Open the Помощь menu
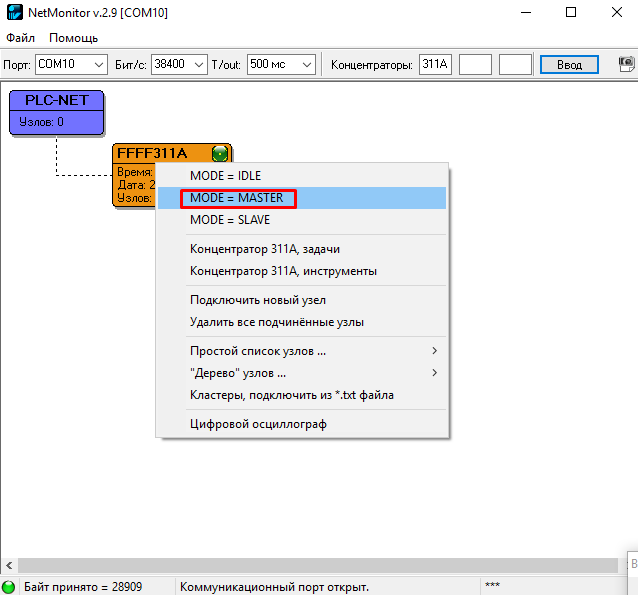The height and width of the screenshot is (595, 638). [x=74, y=38]
